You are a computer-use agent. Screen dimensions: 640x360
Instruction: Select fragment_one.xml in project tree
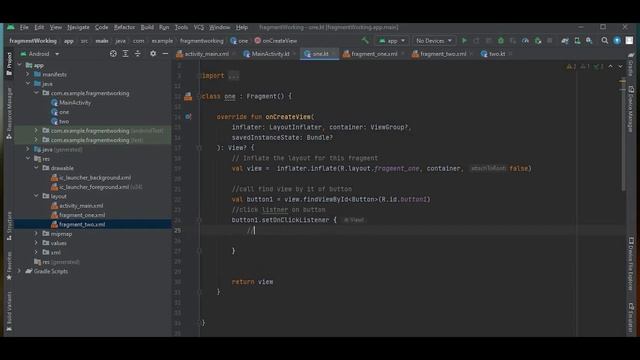pos(82,215)
